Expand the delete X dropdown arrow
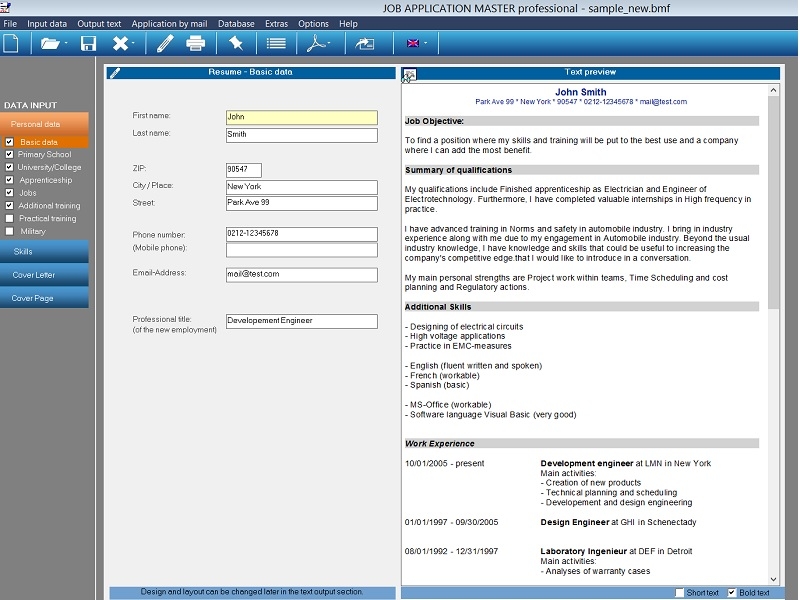Screen dimensions: 800x600 coord(134,43)
